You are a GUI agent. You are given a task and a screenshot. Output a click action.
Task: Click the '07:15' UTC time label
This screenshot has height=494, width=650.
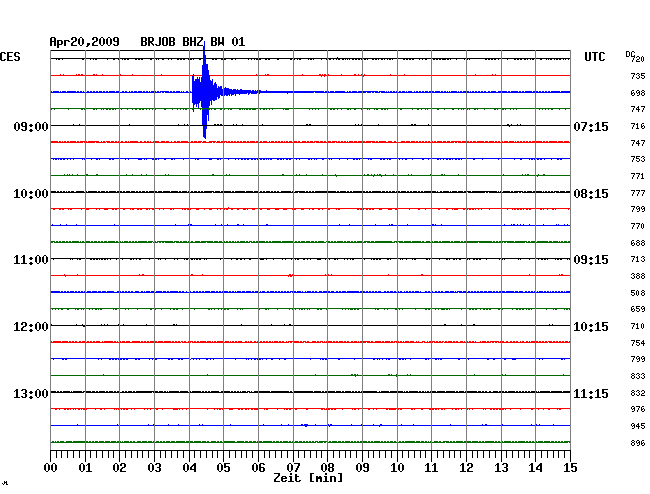[x=591, y=126]
